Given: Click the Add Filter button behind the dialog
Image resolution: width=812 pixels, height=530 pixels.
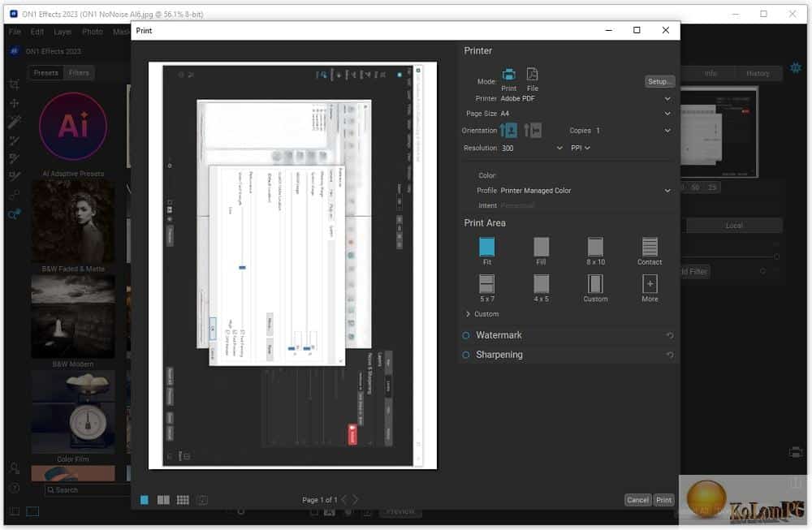Looking at the screenshot, I should click(694, 271).
